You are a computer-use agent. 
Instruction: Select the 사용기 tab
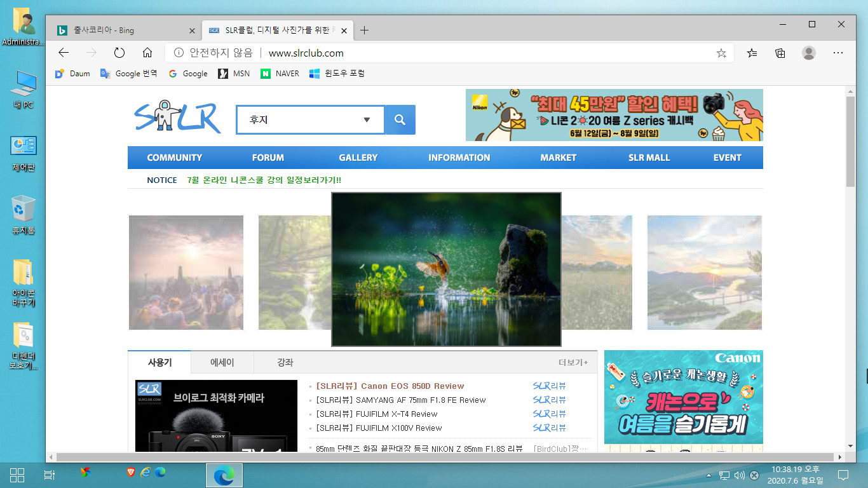tap(159, 362)
